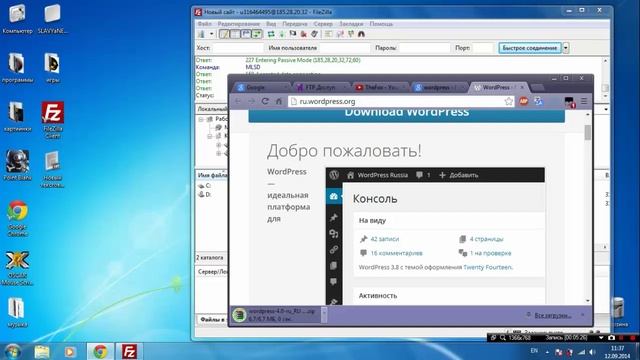Go forward in Chrome
This screenshot has height=360, width=640.
251,101
